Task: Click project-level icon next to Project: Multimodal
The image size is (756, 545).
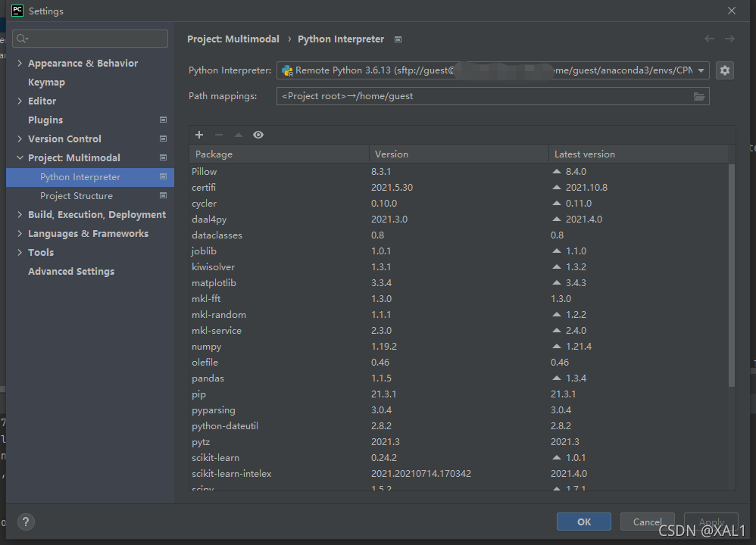Action: [163, 157]
